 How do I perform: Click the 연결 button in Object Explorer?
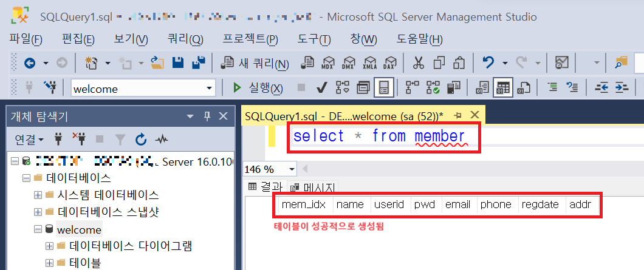(30, 140)
